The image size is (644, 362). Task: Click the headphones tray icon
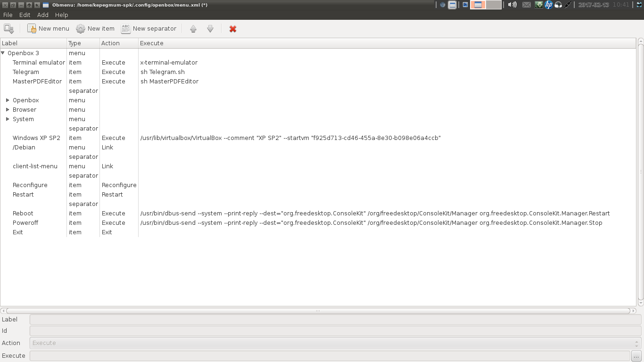click(559, 5)
